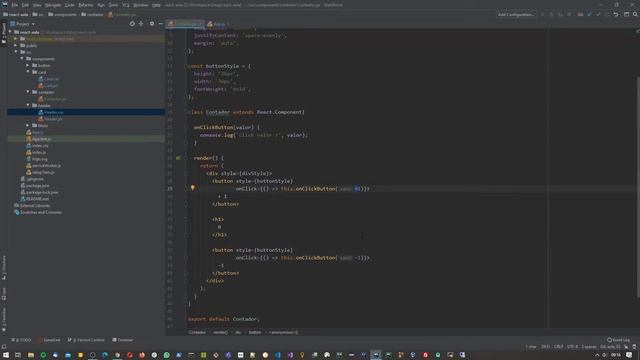Open the Event Log
This screenshot has height=360, width=640.
coord(618,340)
